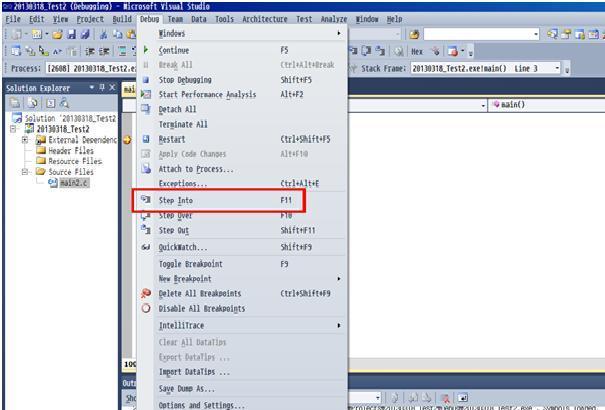605x410 pixels.
Task: Choose Detach All in Debug menu
Action: click(x=243, y=110)
